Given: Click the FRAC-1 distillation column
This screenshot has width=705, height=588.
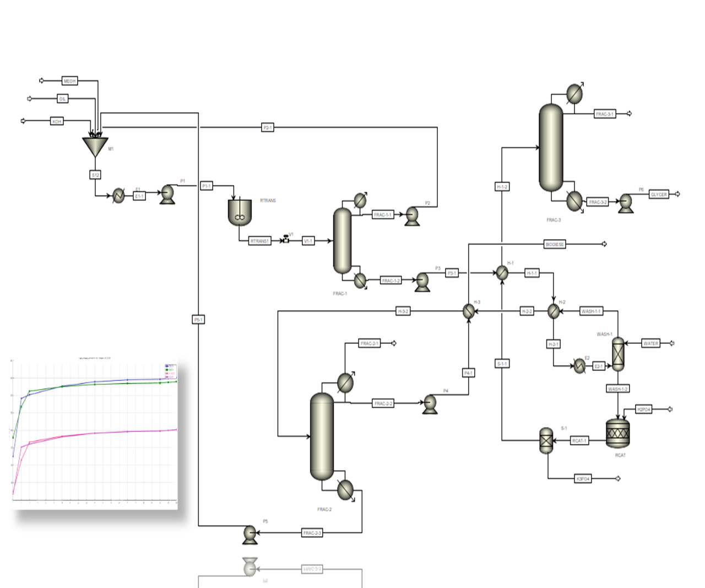Looking at the screenshot, I should 342,241.
